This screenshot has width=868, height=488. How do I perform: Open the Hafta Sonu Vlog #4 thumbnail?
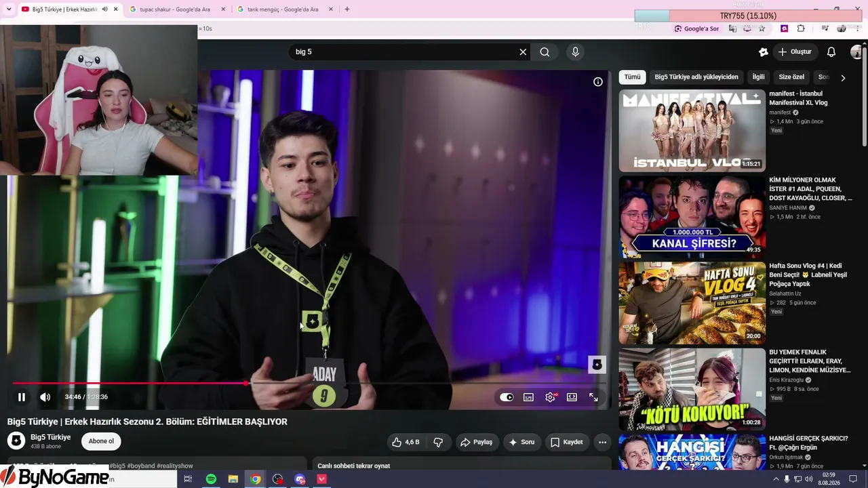click(692, 303)
